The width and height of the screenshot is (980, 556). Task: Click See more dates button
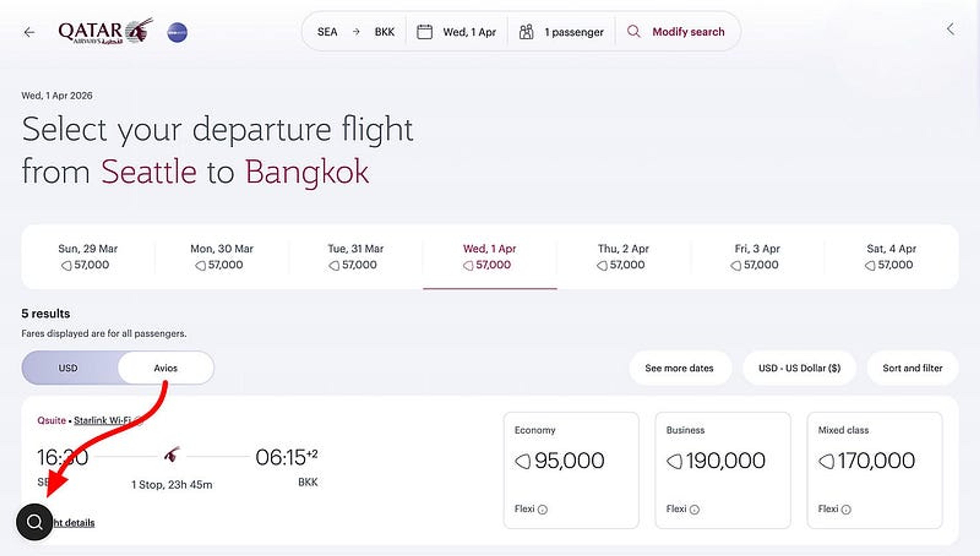coord(679,368)
